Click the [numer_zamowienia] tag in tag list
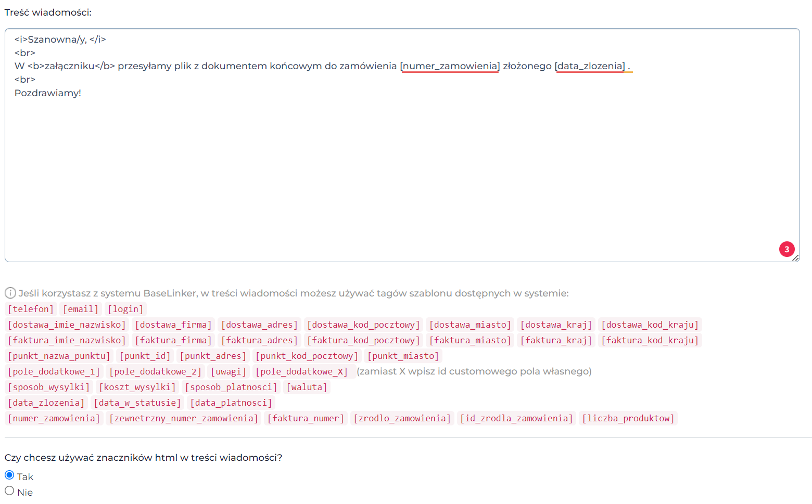 pos(54,418)
